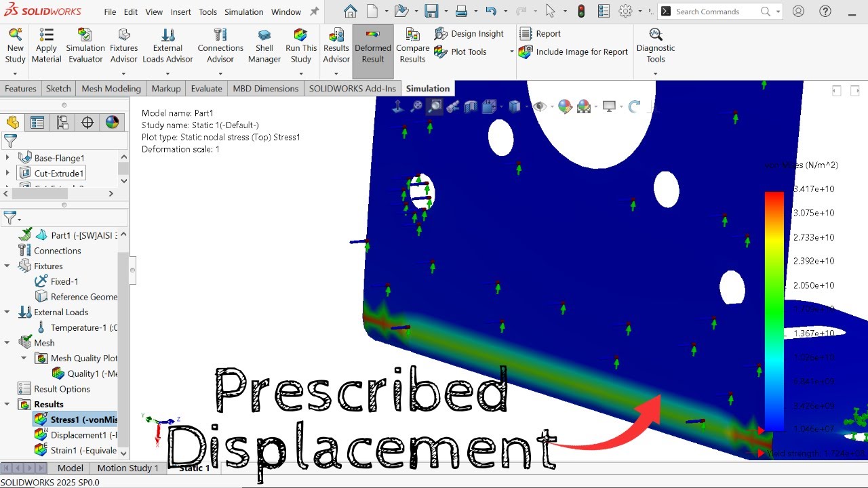Collapse the Fixtures tree node
Screen dimensions: 868x488
pyautogui.click(x=7, y=266)
